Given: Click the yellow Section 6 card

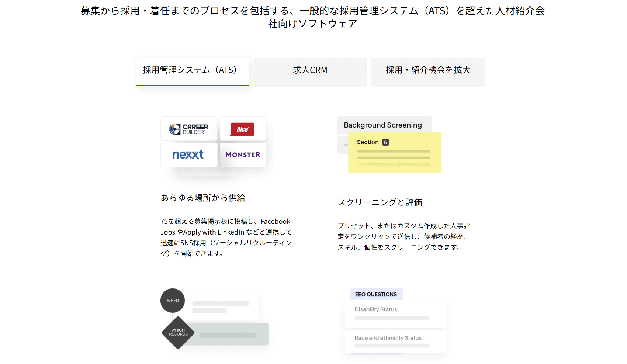Looking at the screenshot, I should point(395,152).
